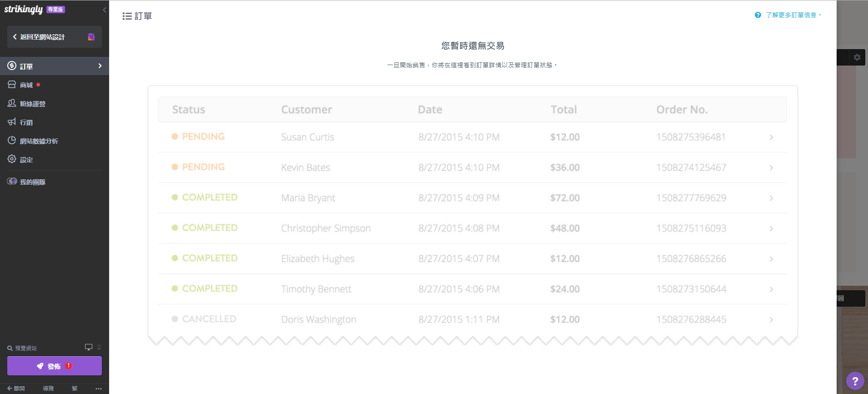868x394 pixels.
Task: Open the three-dots more options menu
Action: tap(99, 389)
